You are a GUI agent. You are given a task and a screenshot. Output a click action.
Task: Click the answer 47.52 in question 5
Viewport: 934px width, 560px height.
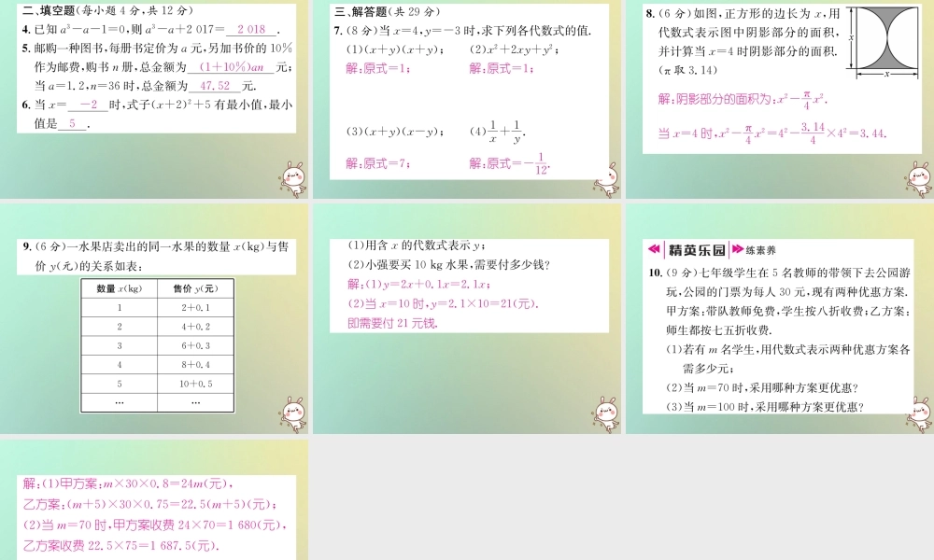[215, 86]
